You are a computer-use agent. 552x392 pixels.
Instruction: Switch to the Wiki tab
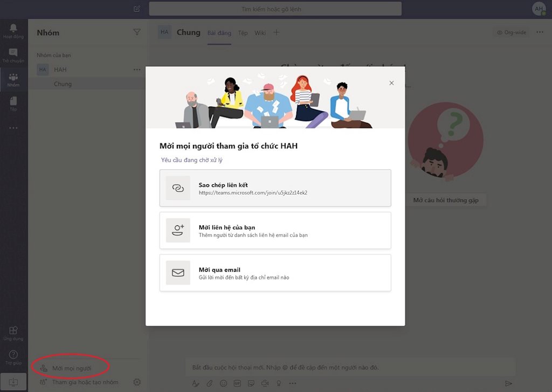tap(260, 33)
